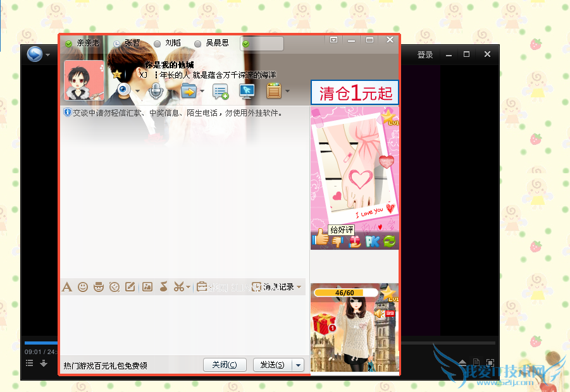Open the font settings A icon
The image size is (570, 392).
(67, 287)
